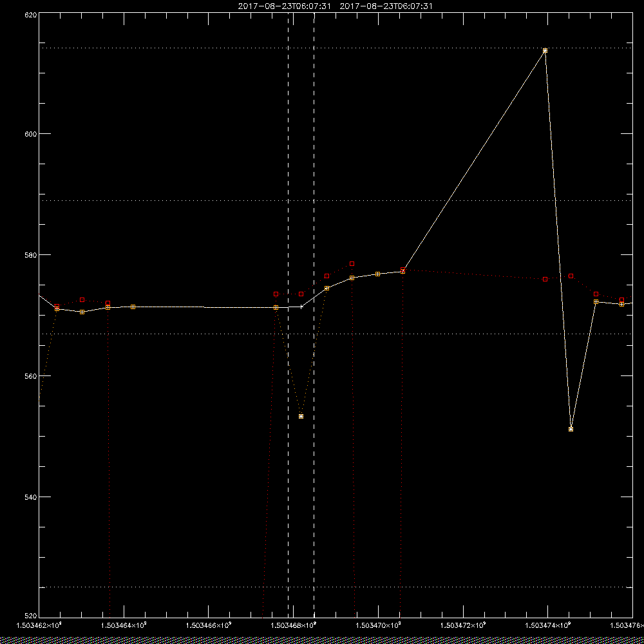Click the 1.503466×10⁹ x-axis label
Screen dimensions: 644x644
point(209,625)
